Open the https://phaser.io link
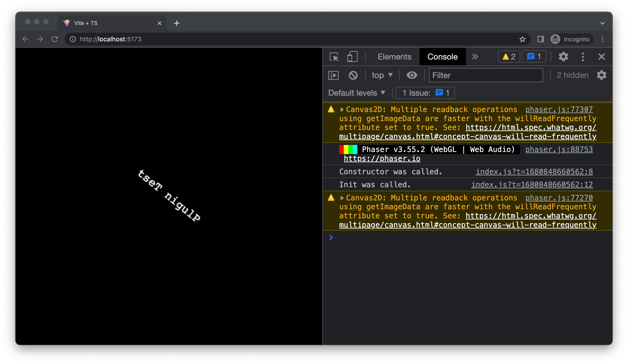628x364 pixels. (x=382, y=158)
